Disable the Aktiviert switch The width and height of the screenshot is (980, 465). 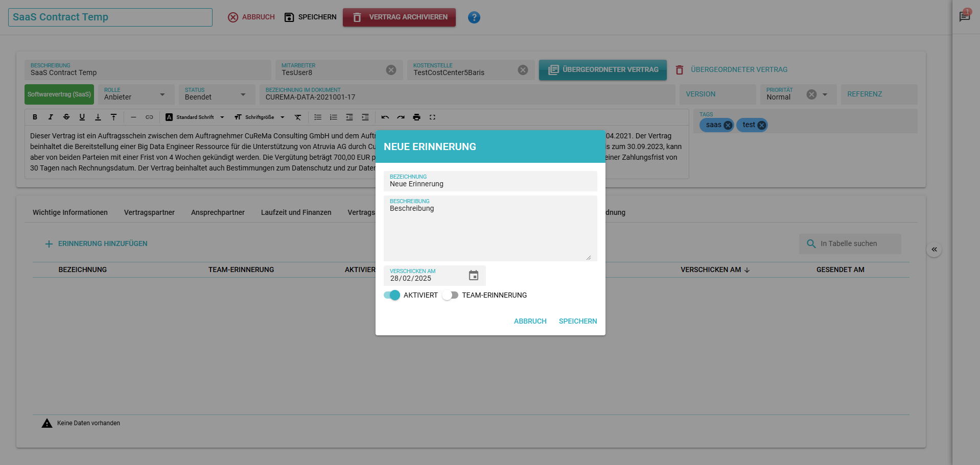[x=392, y=295]
